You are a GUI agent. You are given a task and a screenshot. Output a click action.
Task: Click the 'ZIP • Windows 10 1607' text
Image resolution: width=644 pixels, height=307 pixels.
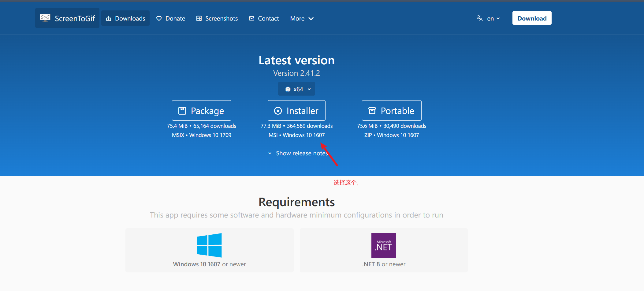pyautogui.click(x=392, y=135)
